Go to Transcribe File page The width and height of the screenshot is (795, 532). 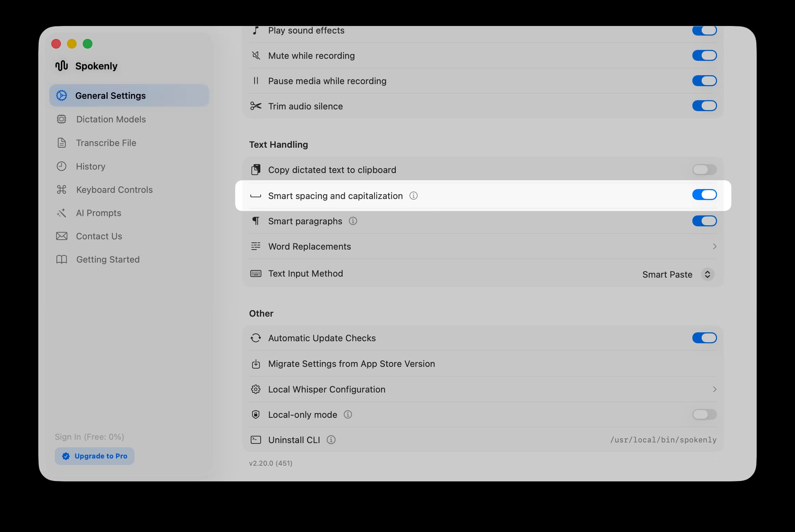point(129,143)
